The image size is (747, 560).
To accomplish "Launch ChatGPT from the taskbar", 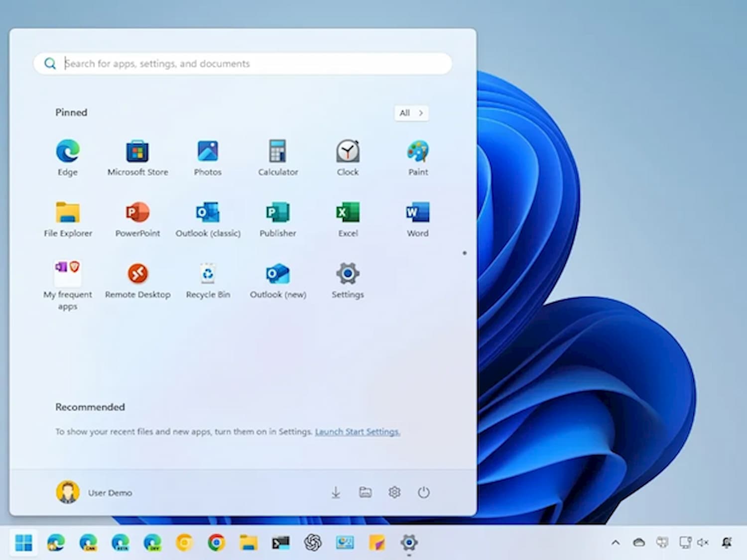I will 314,543.
